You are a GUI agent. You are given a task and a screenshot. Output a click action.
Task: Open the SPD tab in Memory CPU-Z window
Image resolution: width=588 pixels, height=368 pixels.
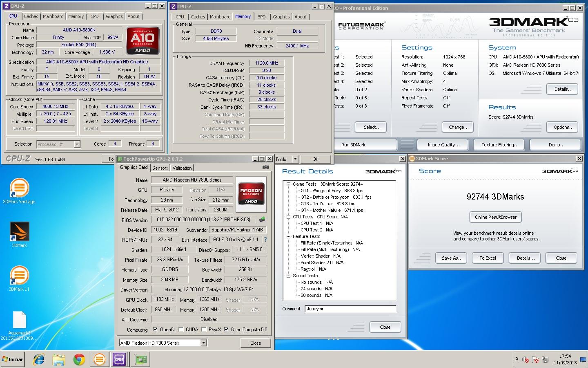262,17
